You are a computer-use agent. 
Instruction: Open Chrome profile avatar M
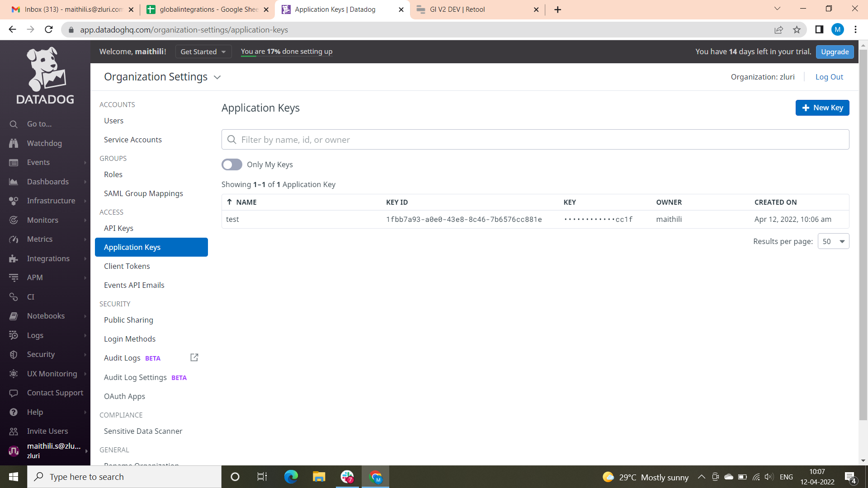click(838, 30)
